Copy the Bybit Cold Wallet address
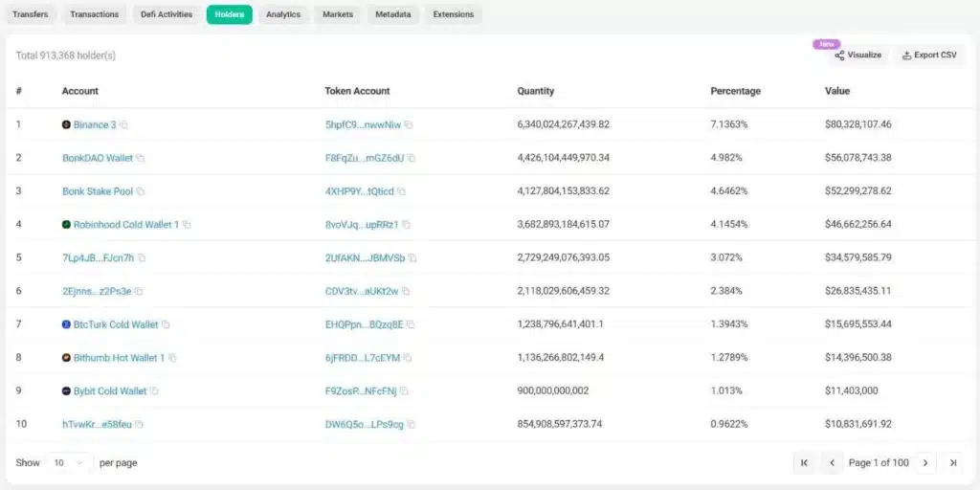The image size is (980, 490). (x=154, y=391)
